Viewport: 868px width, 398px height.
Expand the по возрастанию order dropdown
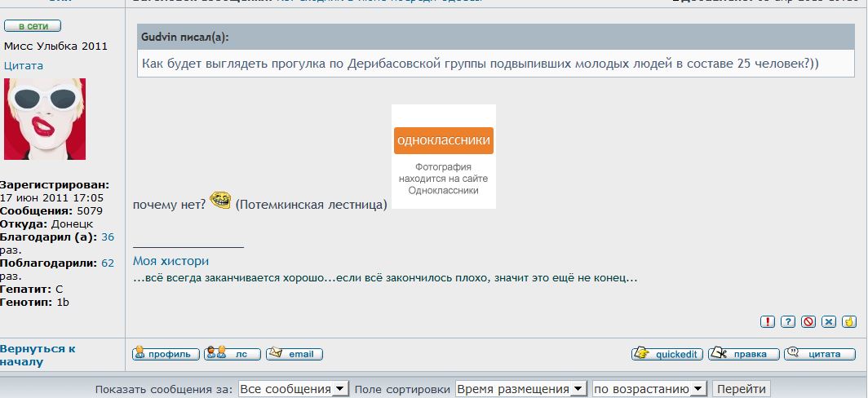click(649, 389)
